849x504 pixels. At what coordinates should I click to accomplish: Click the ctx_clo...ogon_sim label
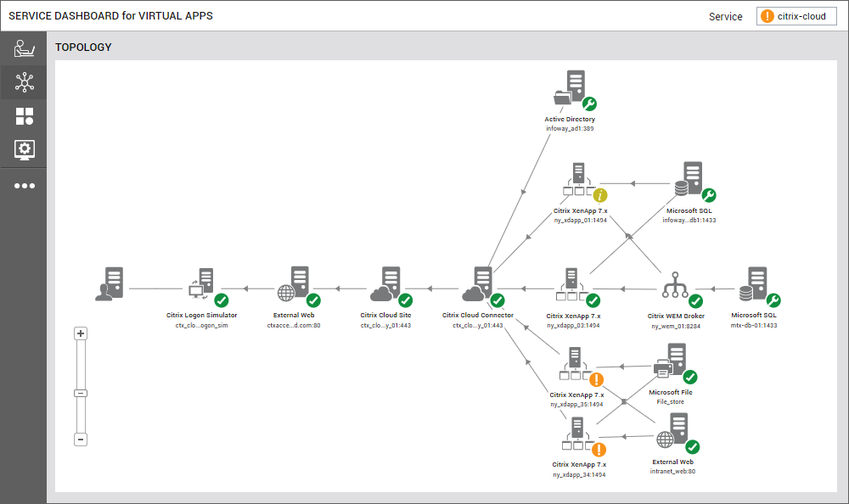(201, 325)
